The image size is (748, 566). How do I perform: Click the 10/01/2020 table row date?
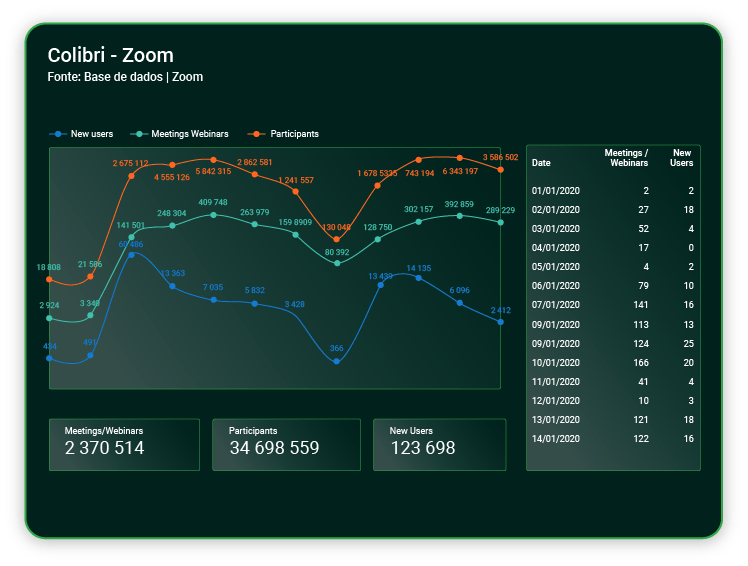556,363
